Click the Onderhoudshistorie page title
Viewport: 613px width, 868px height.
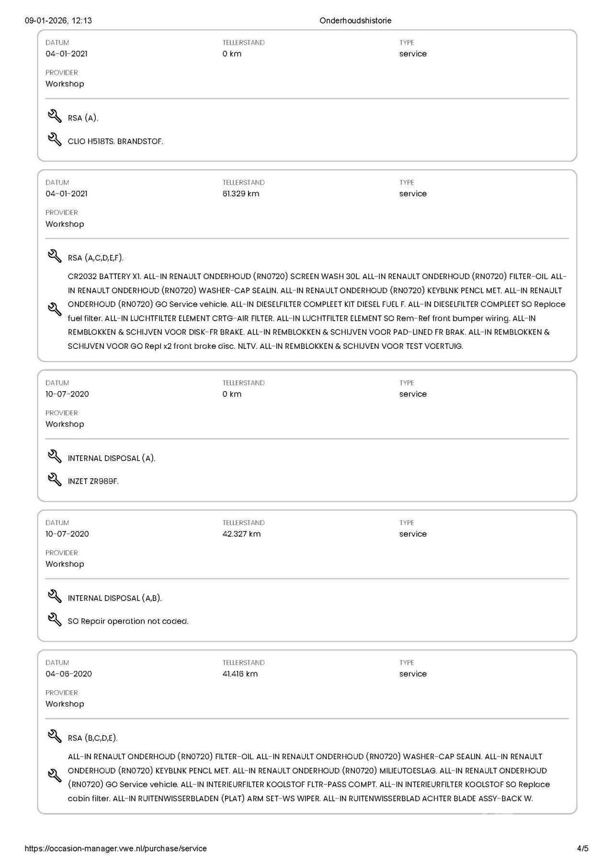click(355, 21)
